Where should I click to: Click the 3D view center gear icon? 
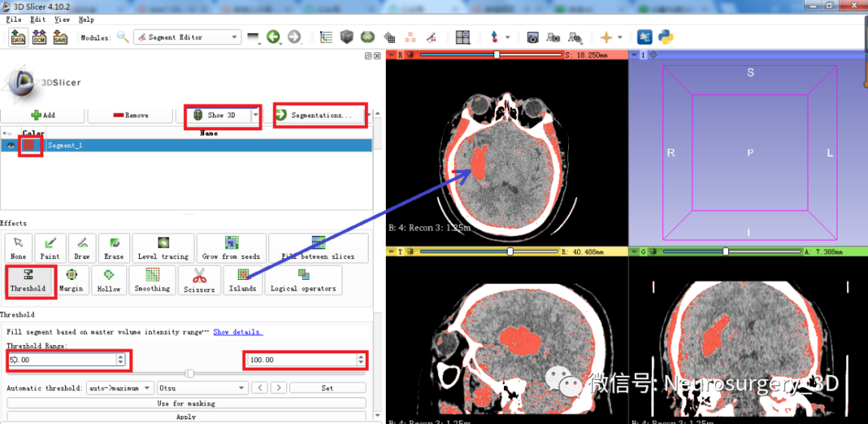pos(653,55)
